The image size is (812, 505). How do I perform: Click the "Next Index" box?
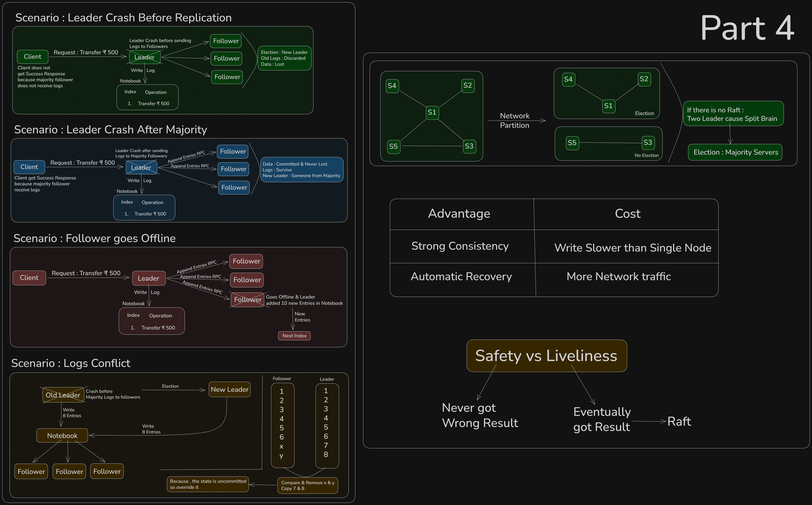coord(294,336)
